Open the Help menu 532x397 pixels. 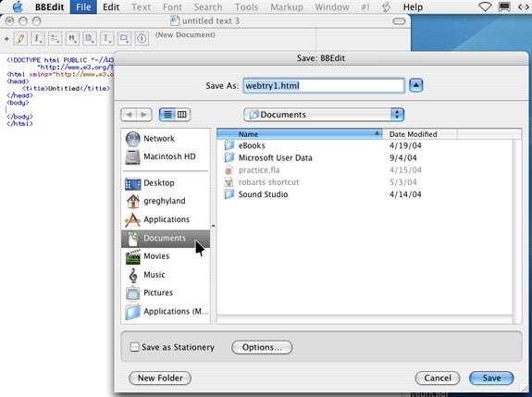pyautogui.click(x=413, y=7)
